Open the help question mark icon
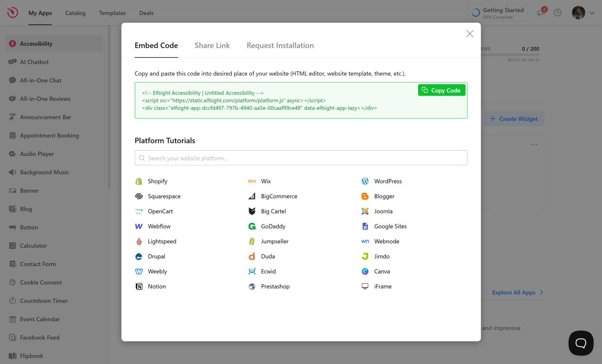This screenshot has height=364, width=602. [557, 13]
